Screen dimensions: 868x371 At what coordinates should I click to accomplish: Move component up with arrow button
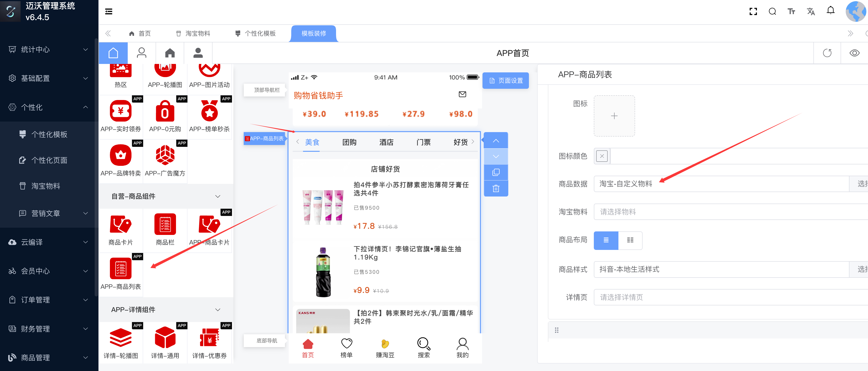(496, 141)
